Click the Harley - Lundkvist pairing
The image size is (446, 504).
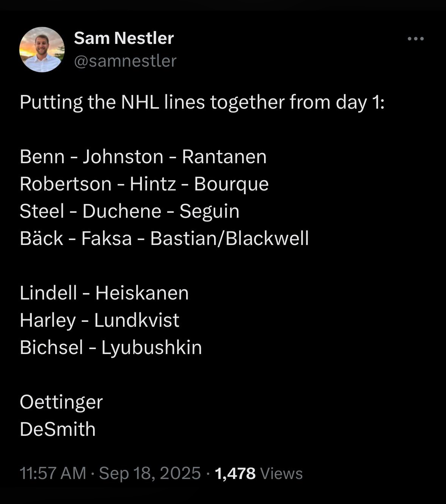(99, 320)
